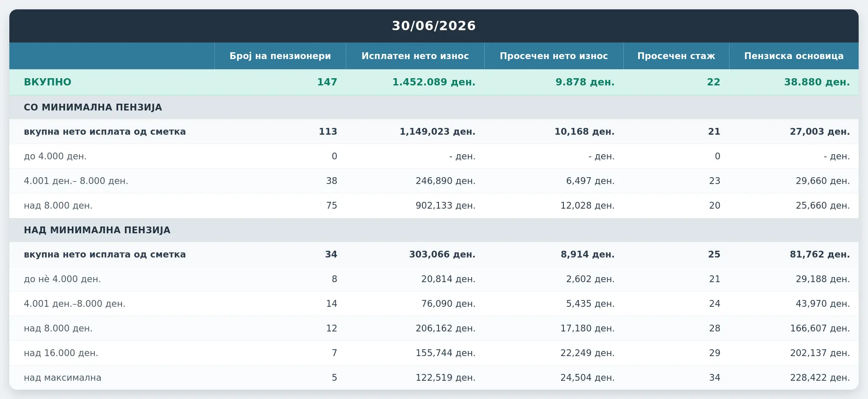Click the Просечен стаж column header
868x399 pixels.
pyautogui.click(x=676, y=56)
